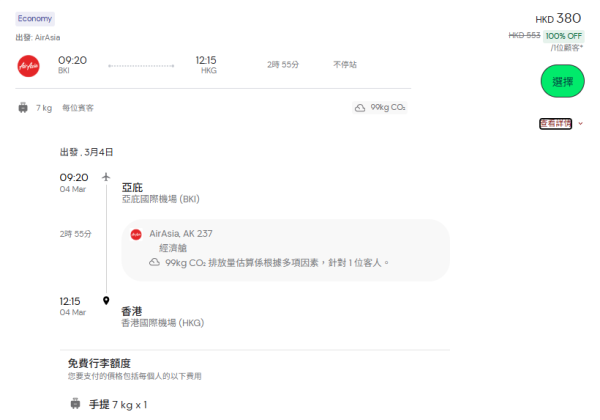600x420 pixels.
Task: Click 亞庇國際機場 (BKI) airport name
Action: (x=161, y=199)
